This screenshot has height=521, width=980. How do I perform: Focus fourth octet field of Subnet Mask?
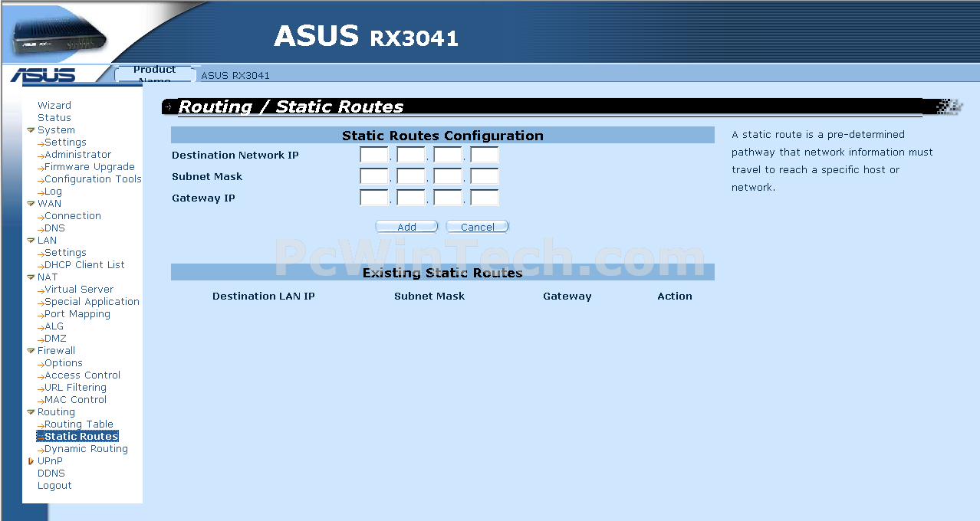485,176
